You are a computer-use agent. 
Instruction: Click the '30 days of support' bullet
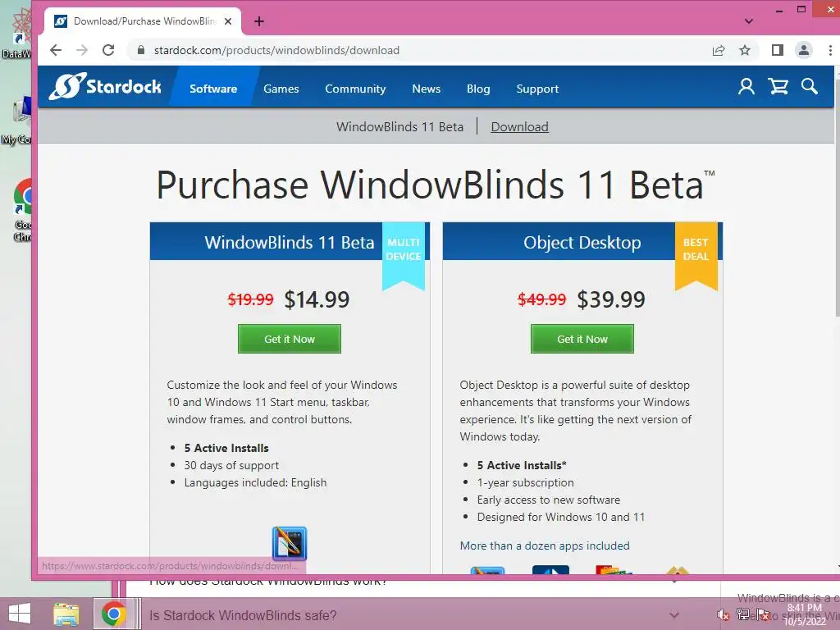[231, 465]
